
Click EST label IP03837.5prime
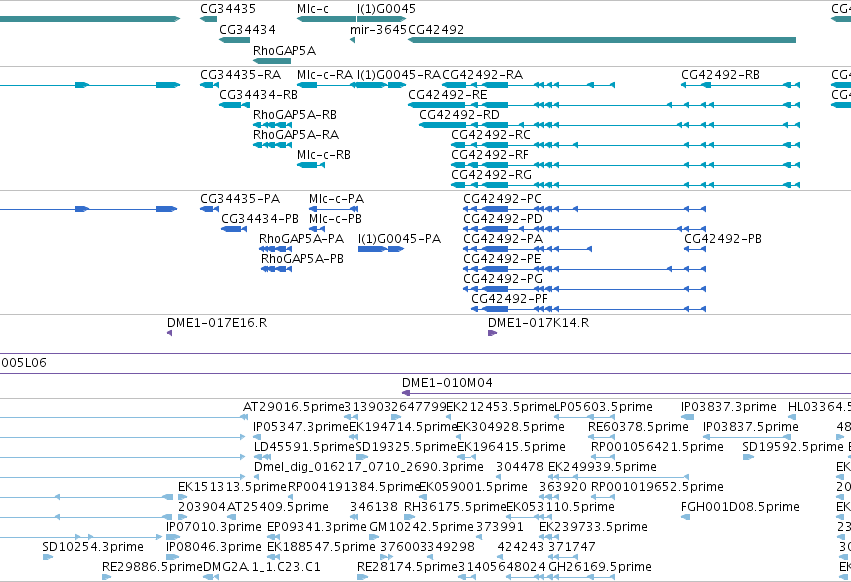click(x=751, y=427)
